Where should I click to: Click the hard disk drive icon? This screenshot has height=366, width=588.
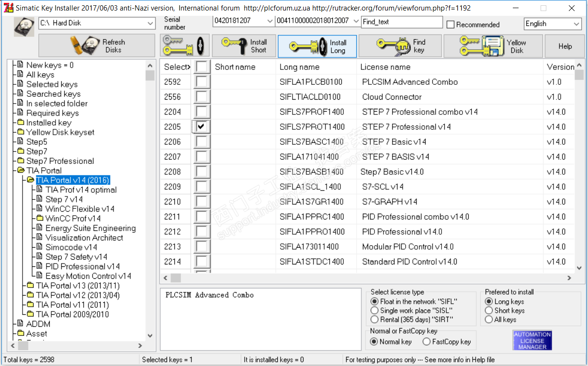24,27
